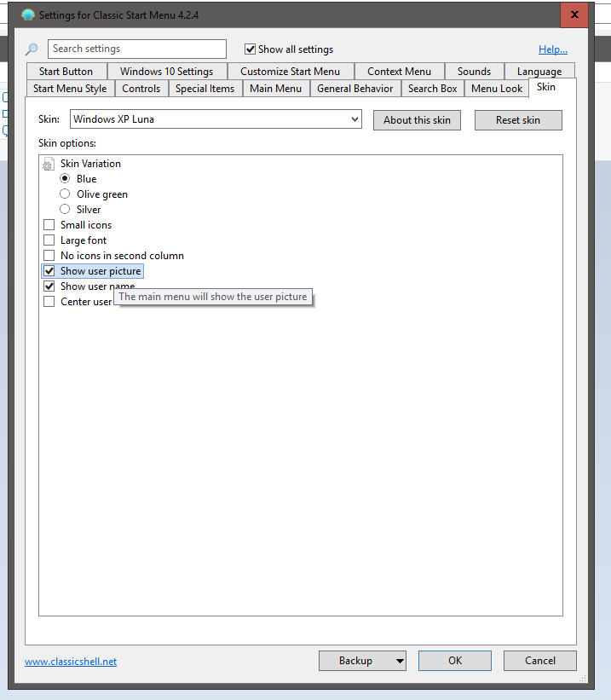Switch to the Start Button tab
This screenshot has width=611, height=700.
click(x=66, y=72)
